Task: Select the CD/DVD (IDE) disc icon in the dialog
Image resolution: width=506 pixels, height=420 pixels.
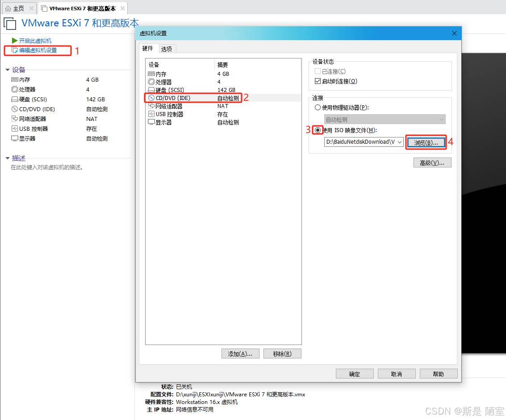Action: [151, 98]
